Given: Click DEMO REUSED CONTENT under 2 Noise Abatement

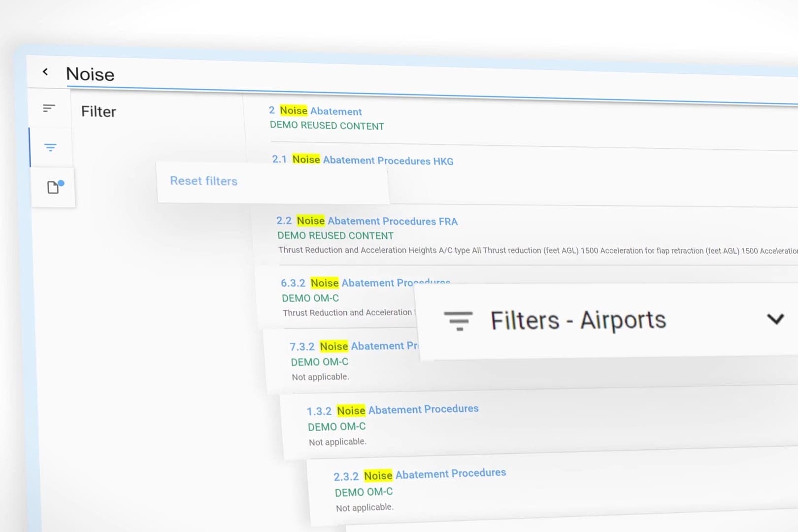Looking at the screenshot, I should click(x=327, y=126).
